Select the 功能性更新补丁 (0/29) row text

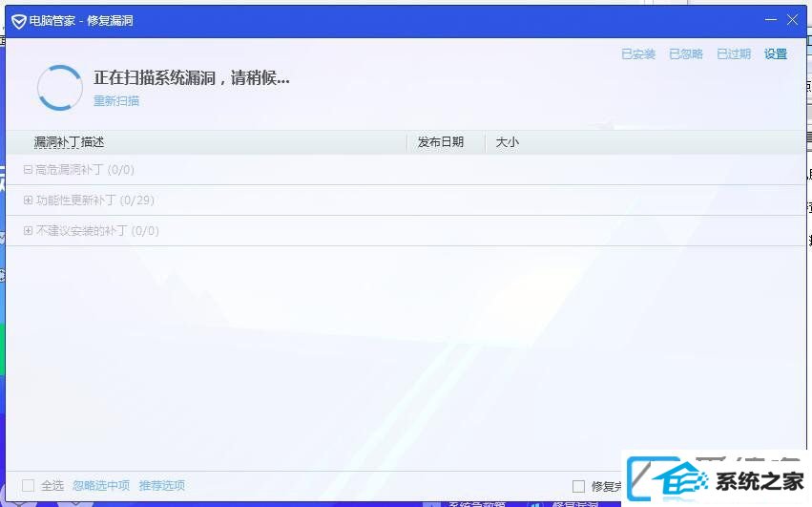95,201
